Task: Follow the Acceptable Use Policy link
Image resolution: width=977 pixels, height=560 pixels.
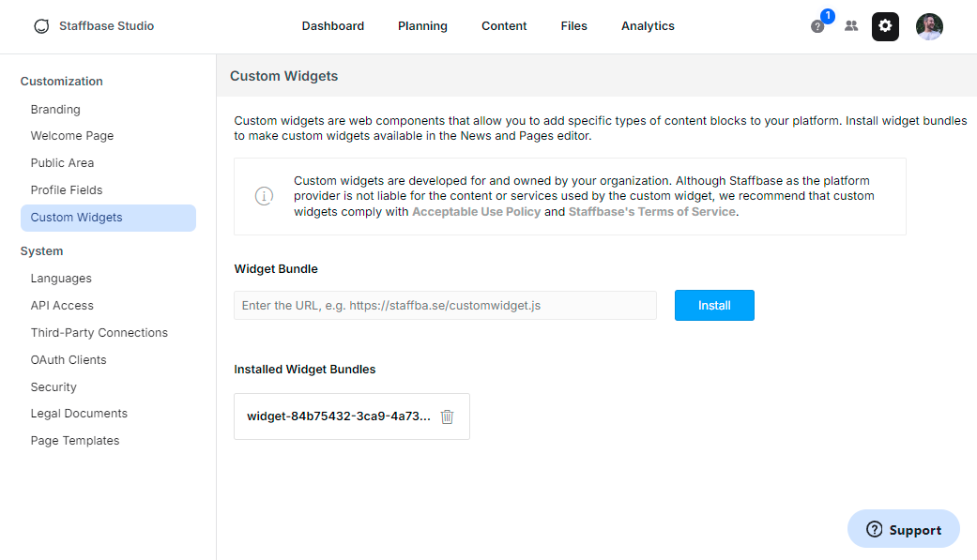Action: [476, 212]
